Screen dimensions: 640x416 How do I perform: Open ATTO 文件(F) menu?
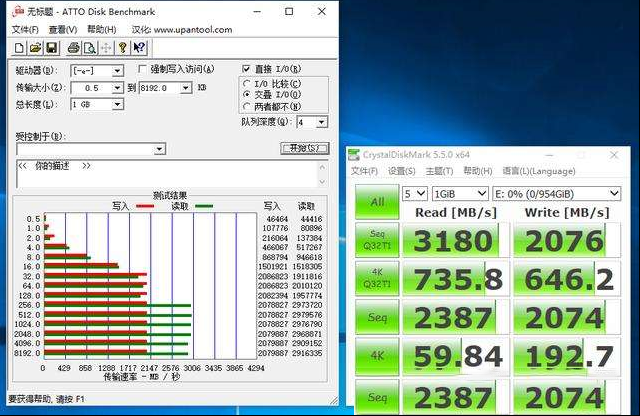click(x=25, y=30)
